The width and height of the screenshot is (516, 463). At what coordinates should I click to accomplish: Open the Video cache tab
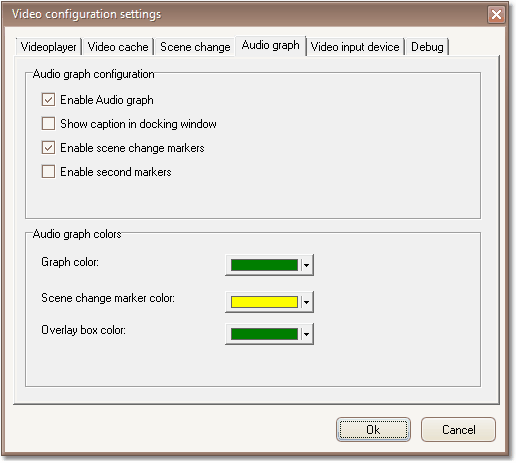(118, 47)
